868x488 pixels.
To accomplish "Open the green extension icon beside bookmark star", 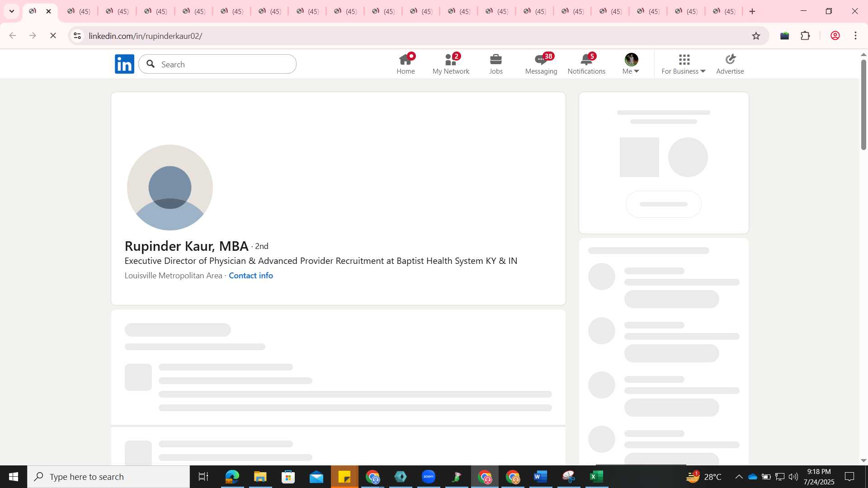I will (784, 36).
